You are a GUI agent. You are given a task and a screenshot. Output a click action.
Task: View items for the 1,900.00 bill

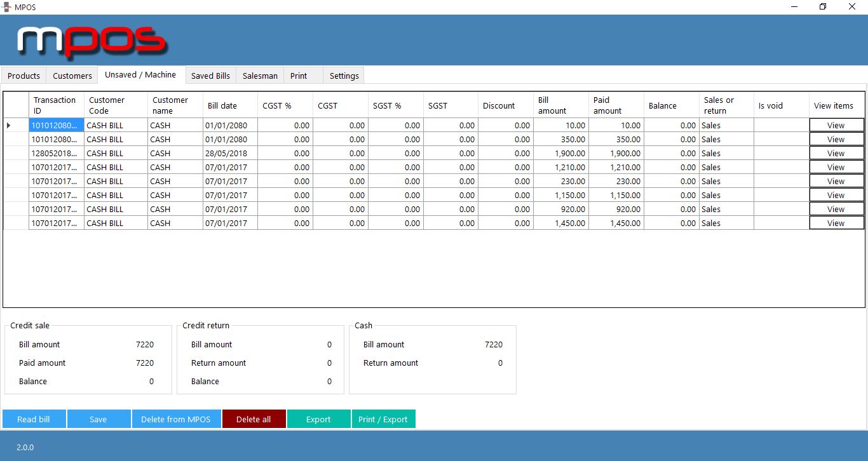point(836,154)
